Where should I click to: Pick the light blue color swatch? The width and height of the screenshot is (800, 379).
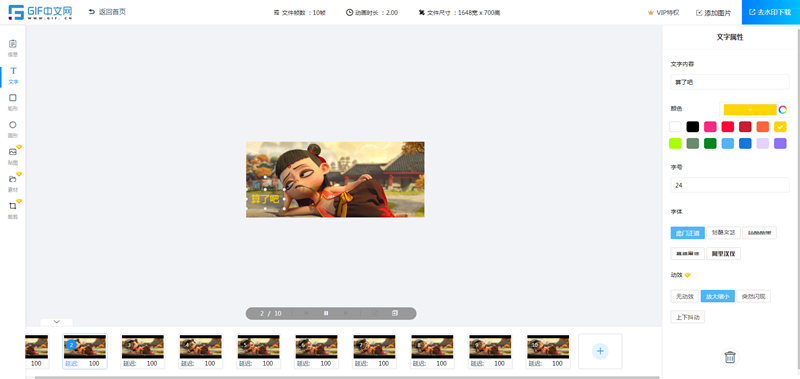[728, 143]
